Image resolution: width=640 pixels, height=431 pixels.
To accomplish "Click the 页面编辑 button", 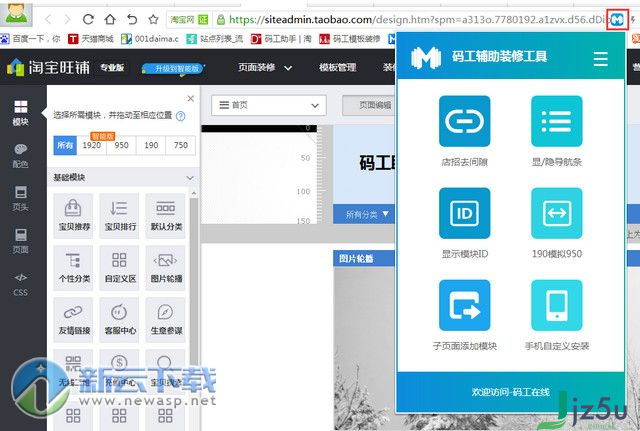I will click(369, 105).
